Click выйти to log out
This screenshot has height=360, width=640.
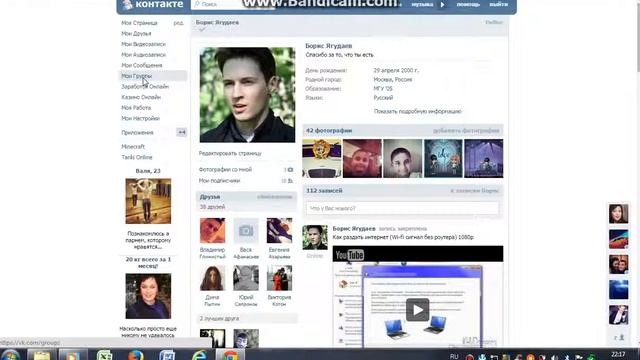click(x=498, y=4)
